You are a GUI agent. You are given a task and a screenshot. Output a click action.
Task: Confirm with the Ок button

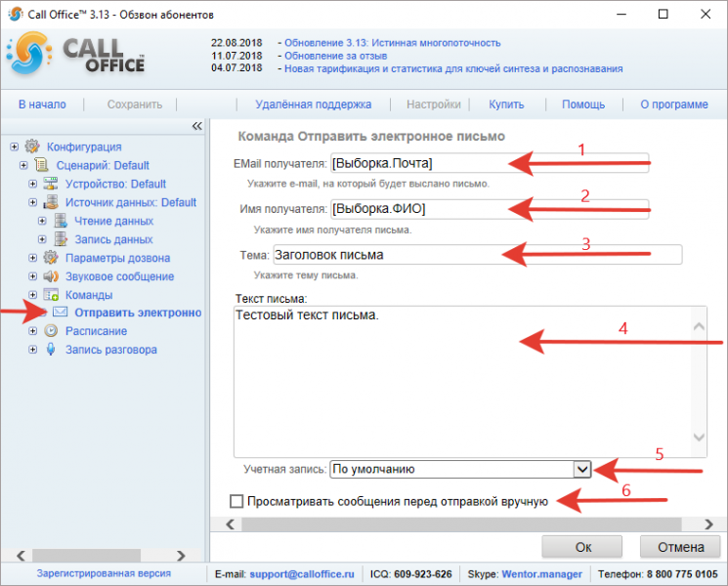[x=582, y=547]
